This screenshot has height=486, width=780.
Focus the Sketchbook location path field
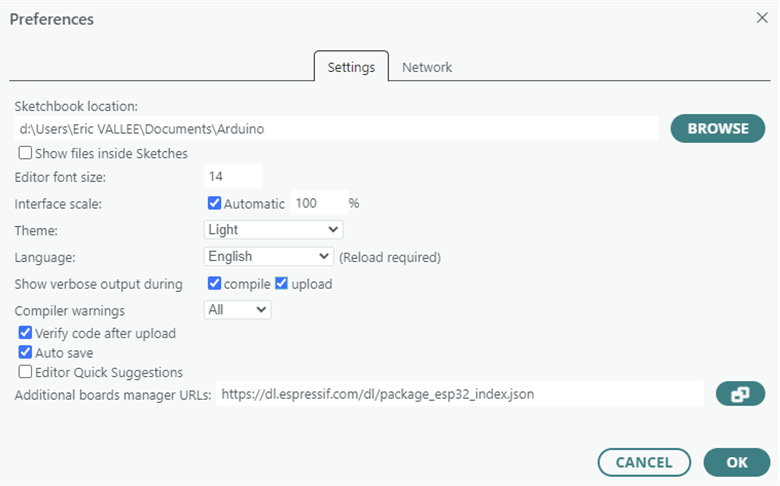pos(335,129)
